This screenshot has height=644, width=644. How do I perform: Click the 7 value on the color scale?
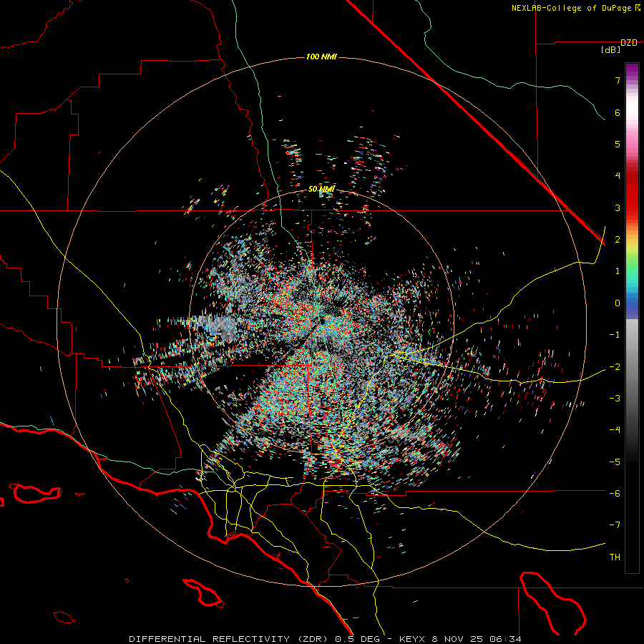618,80
